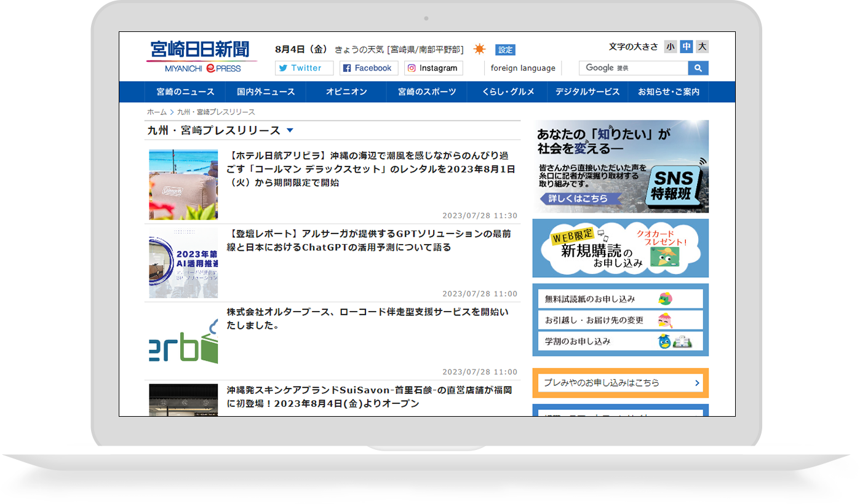Set text size to 小

(x=671, y=47)
